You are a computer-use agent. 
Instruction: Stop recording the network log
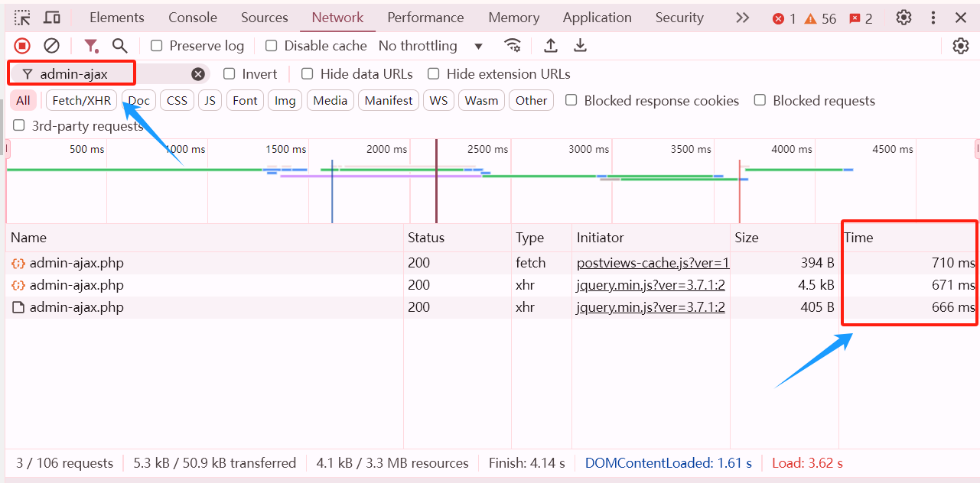click(x=22, y=45)
